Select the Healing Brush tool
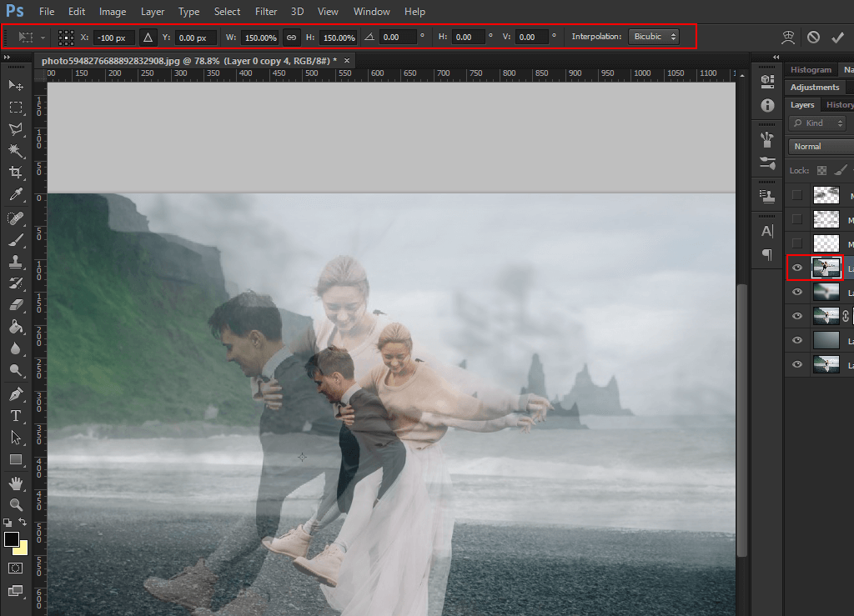 16,218
